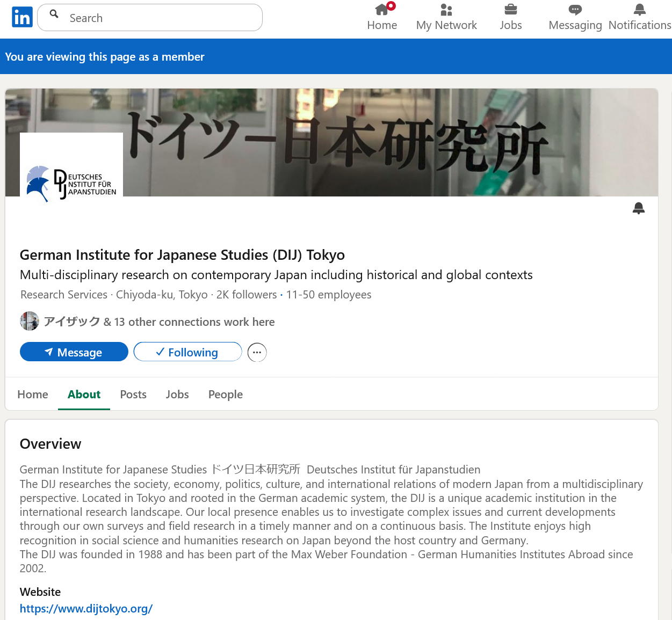Click the connection's profile photo thumbnail

[30, 321]
